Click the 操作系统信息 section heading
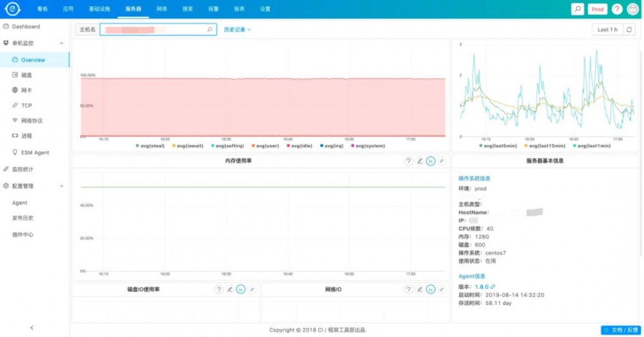Screen dimensions: 644x337 click(x=475, y=178)
